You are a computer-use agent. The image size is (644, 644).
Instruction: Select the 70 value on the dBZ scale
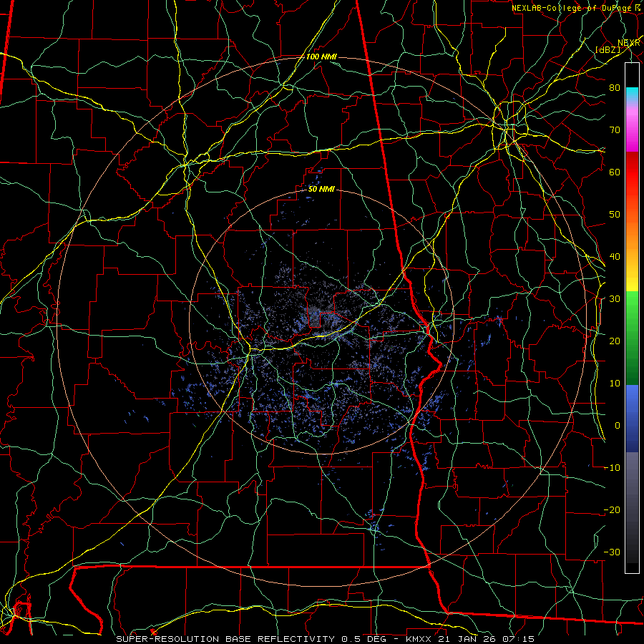click(x=615, y=130)
